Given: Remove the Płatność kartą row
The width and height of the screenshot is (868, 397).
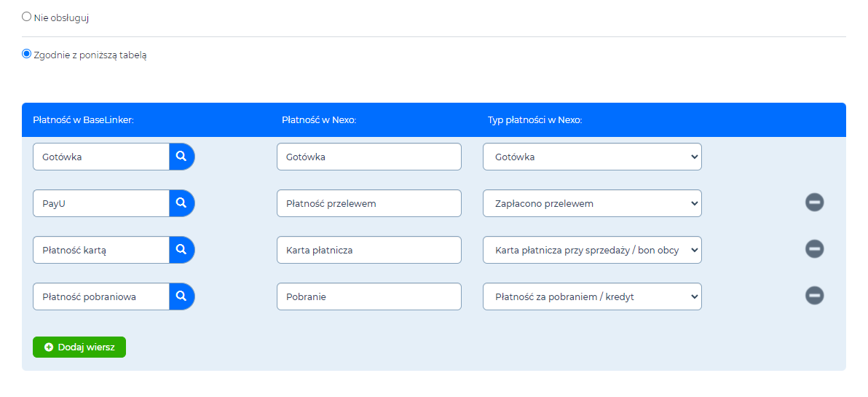Looking at the screenshot, I should tap(814, 249).
